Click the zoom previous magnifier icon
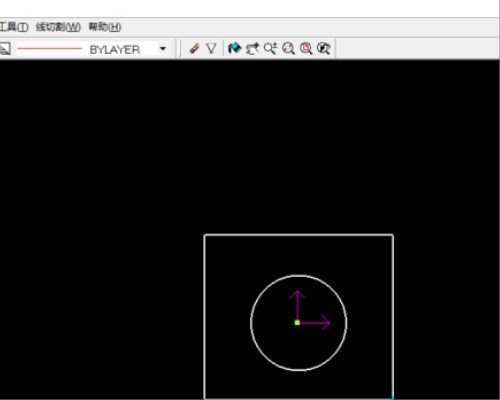Image resolution: width=500 pixels, height=400 pixels. click(x=323, y=49)
